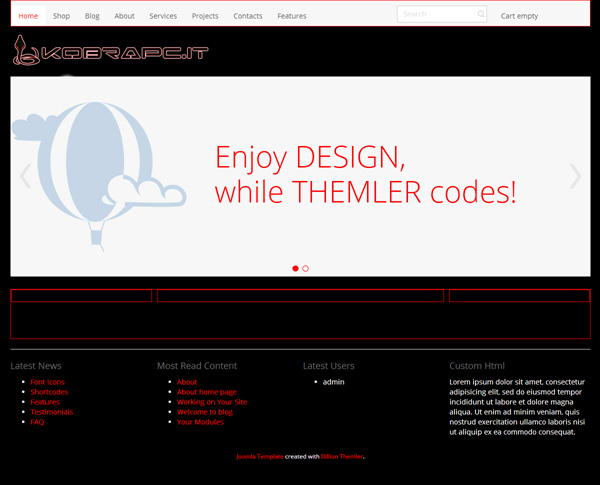Click the Latest Users heading
This screenshot has width=600, height=485.
328,366
